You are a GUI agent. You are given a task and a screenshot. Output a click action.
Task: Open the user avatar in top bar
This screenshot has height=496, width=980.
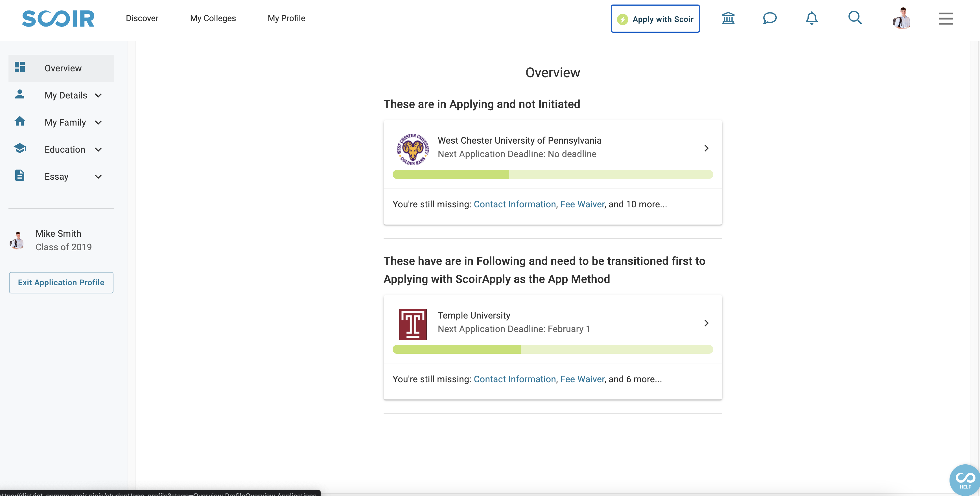902,18
